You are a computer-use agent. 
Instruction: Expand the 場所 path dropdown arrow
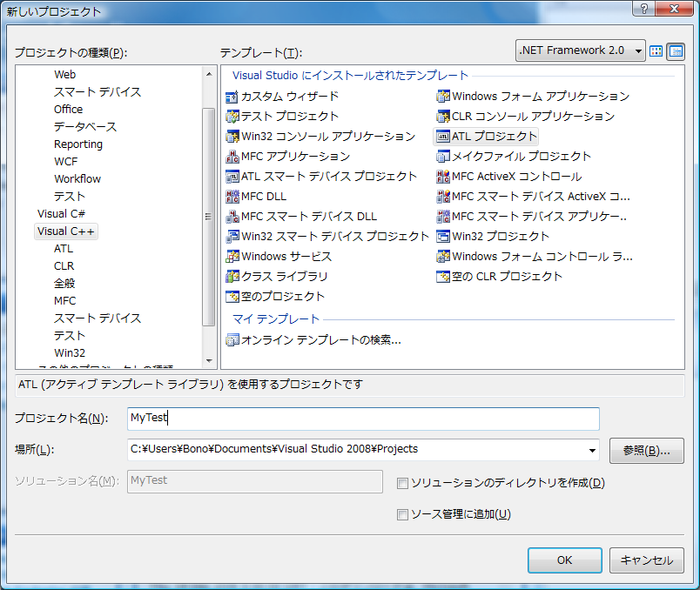coord(592,450)
